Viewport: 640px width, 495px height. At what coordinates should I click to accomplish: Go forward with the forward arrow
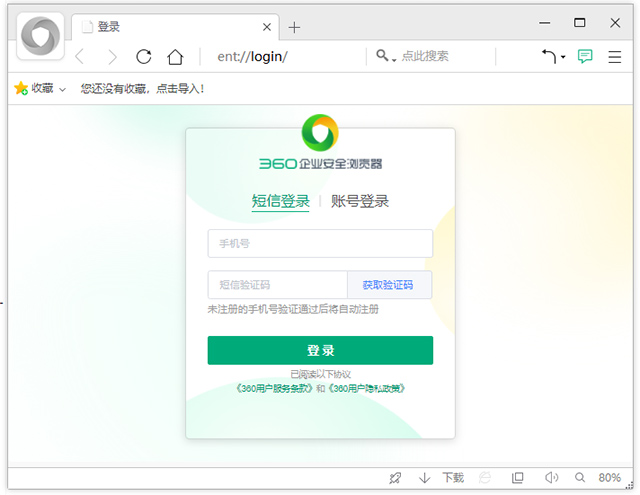click(112, 57)
